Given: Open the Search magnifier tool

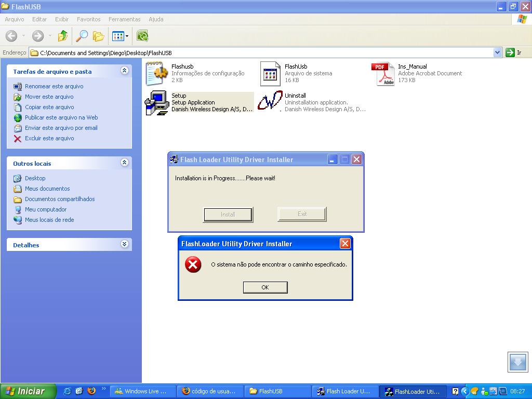Looking at the screenshot, I should point(82,36).
